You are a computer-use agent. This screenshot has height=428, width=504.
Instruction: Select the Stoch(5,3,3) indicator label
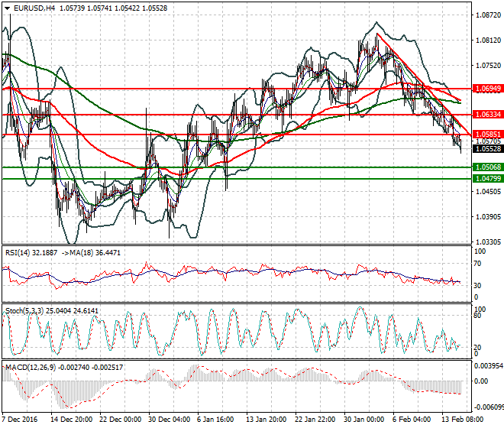pos(24,311)
